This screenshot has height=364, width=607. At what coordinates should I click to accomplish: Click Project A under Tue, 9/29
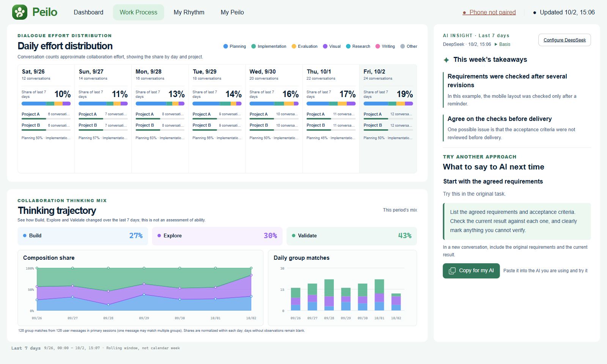[x=201, y=114]
